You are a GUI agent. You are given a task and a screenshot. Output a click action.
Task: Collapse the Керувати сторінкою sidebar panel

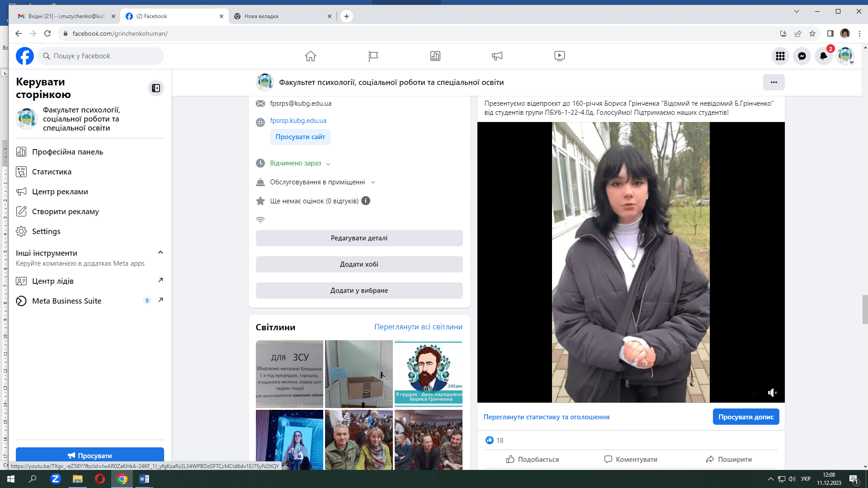[156, 88]
